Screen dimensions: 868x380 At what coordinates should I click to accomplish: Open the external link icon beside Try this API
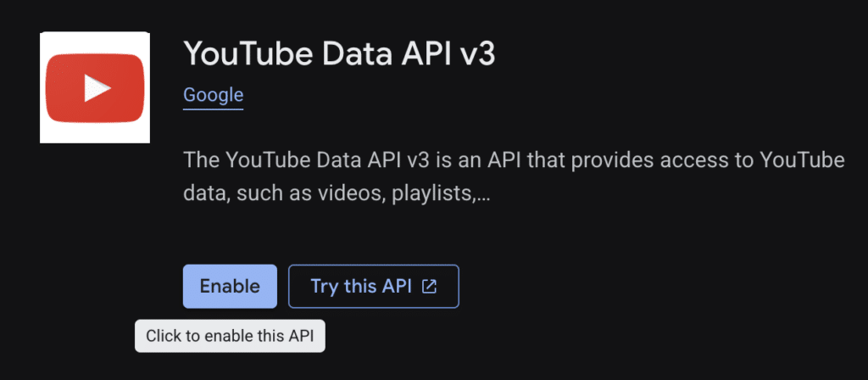pyautogui.click(x=429, y=287)
